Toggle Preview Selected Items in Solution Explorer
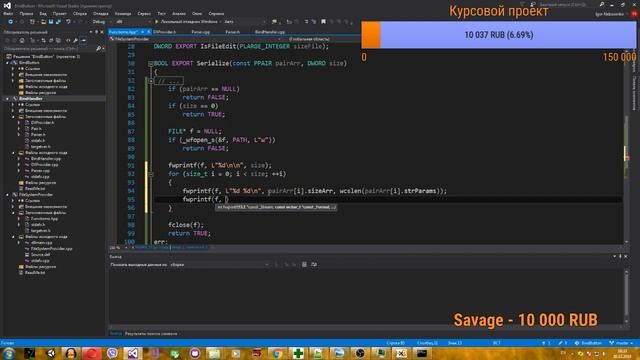Image resolution: width=640 pixels, height=360 pixels. coord(83,40)
